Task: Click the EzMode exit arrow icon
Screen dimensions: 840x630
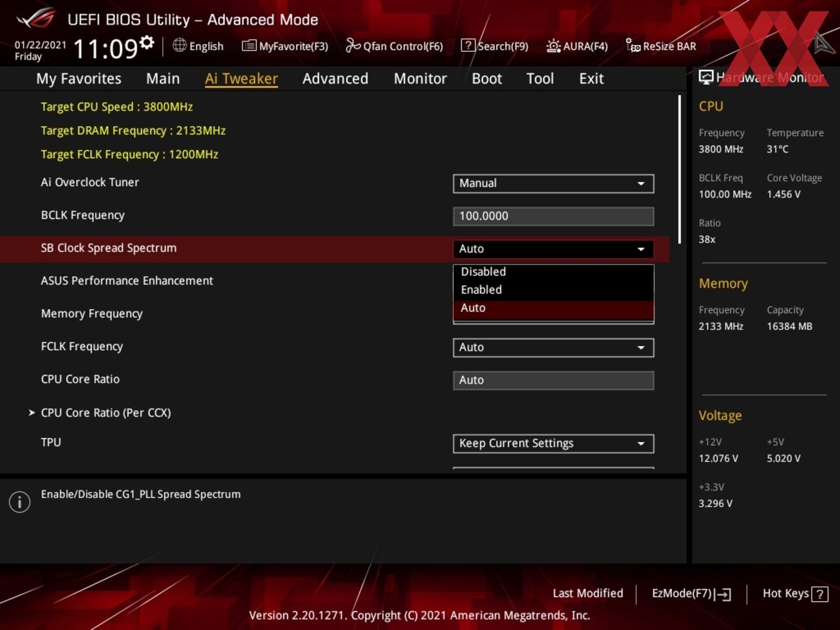Action: [x=723, y=594]
